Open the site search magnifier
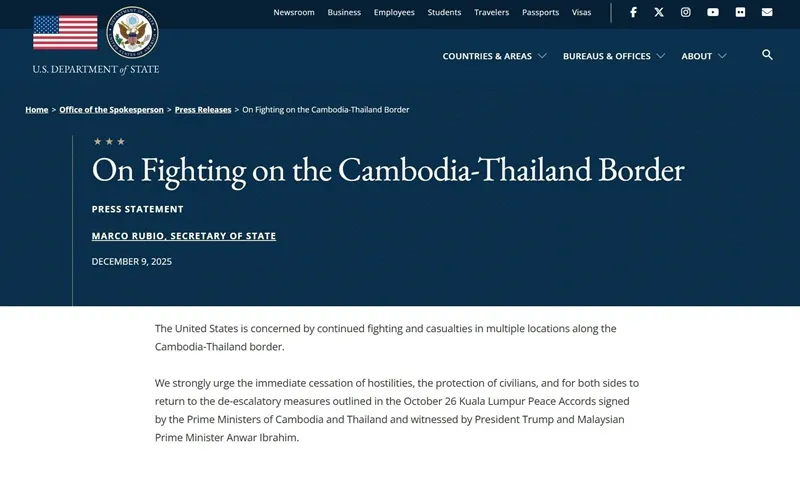 [x=767, y=55]
